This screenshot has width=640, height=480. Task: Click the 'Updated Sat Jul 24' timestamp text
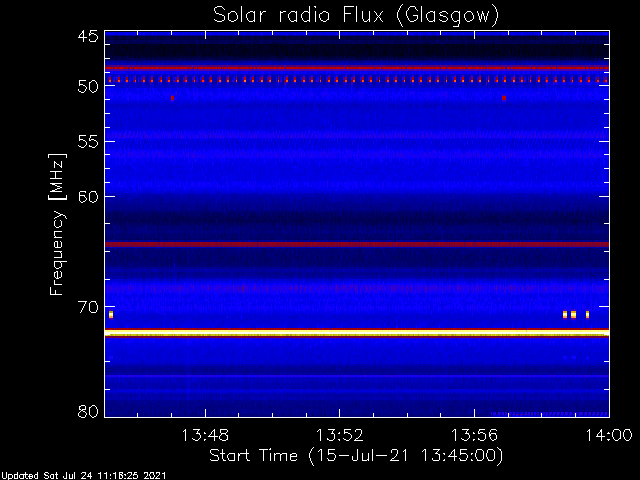(x=83, y=476)
